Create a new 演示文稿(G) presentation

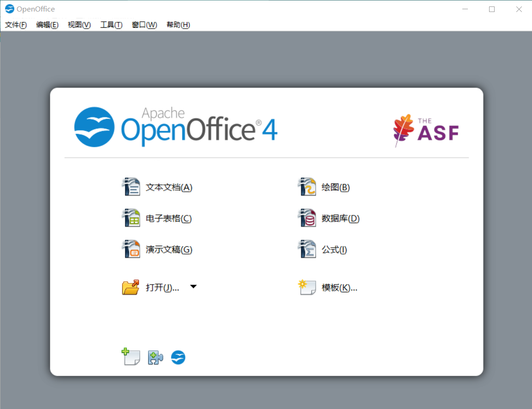pyautogui.click(x=169, y=249)
